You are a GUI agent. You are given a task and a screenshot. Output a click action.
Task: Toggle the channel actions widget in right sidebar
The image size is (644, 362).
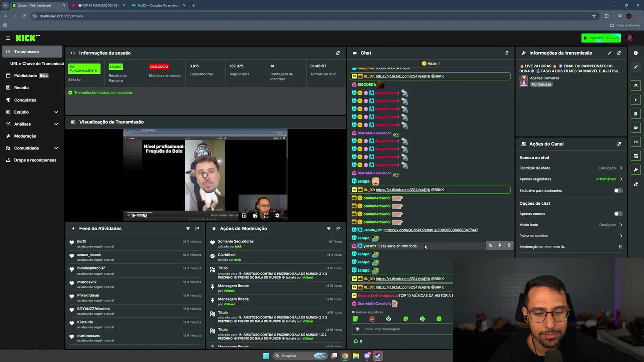coord(636,156)
